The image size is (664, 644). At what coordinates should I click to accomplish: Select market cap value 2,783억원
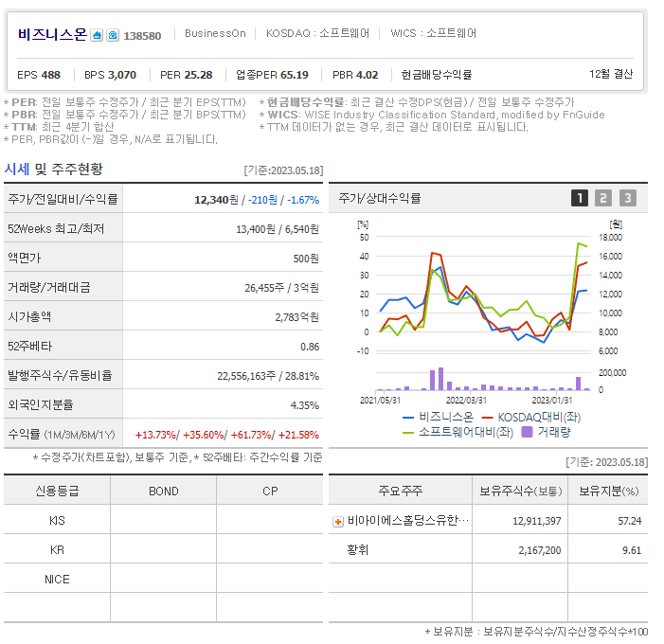coord(296,317)
